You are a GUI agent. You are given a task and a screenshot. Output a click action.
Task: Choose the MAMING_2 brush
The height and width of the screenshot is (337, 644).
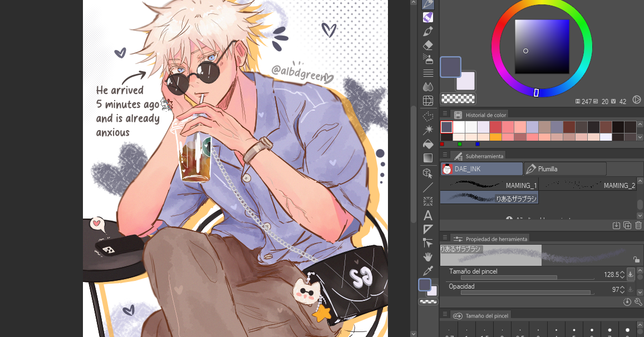588,186
